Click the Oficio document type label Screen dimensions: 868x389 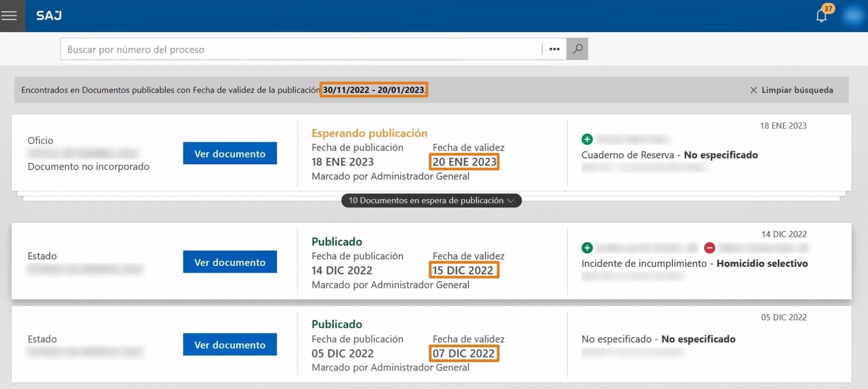(40, 140)
